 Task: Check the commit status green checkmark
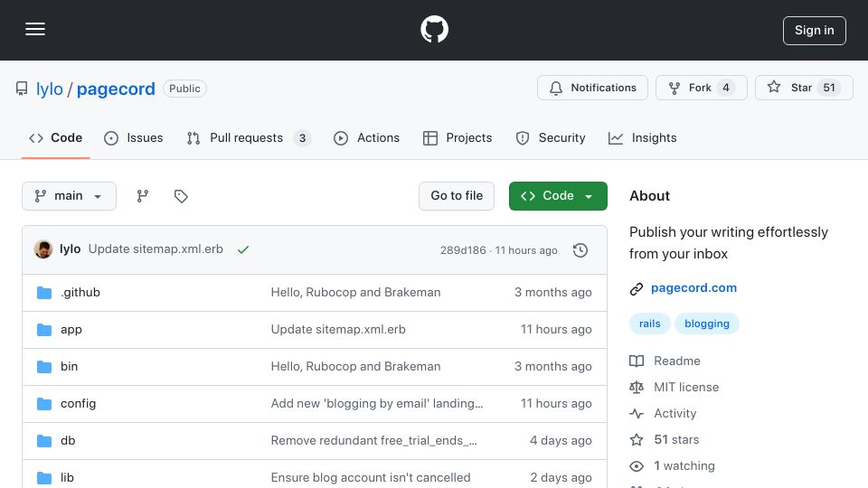point(242,250)
